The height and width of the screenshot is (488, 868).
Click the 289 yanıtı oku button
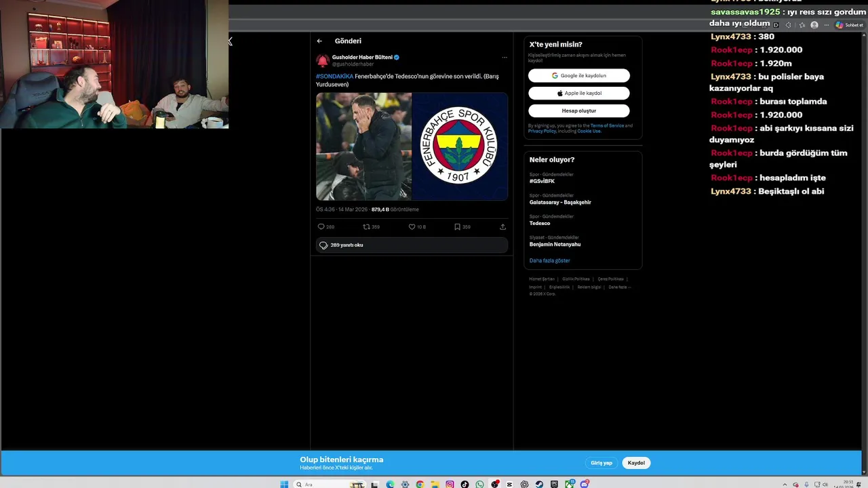[x=412, y=245]
